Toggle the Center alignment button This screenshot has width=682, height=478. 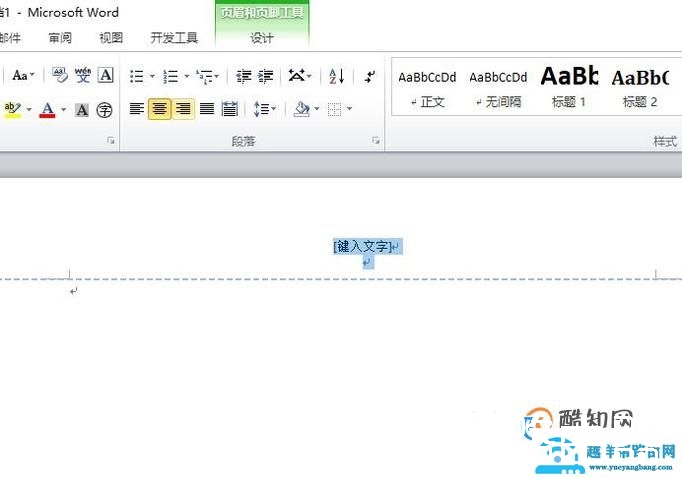point(160,109)
